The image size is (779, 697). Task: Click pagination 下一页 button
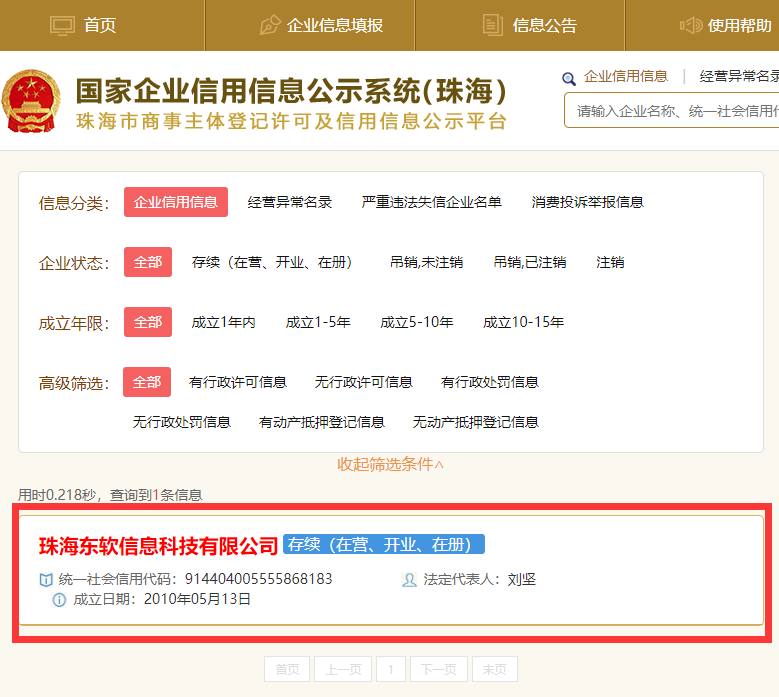click(x=439, y=669)
